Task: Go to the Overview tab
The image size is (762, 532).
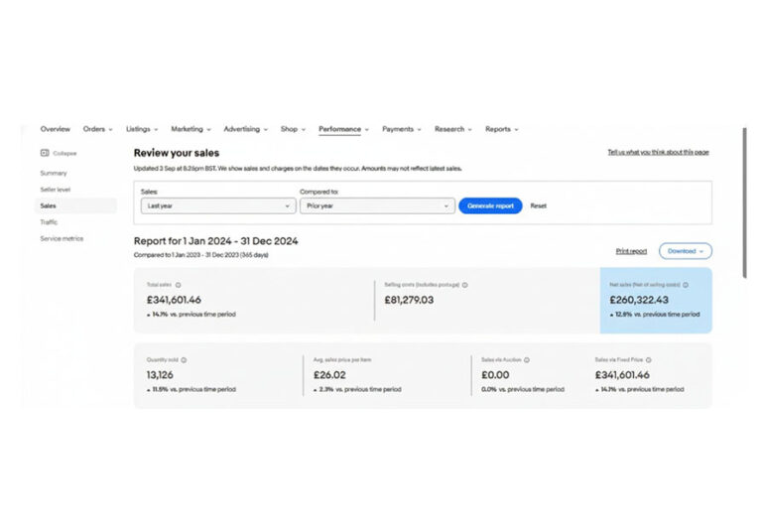Action: click(55, 129)
